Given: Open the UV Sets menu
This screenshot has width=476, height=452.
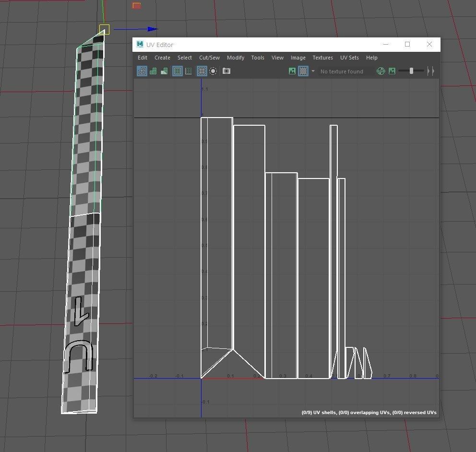Looking at the screenshot, I should point(349,58).
